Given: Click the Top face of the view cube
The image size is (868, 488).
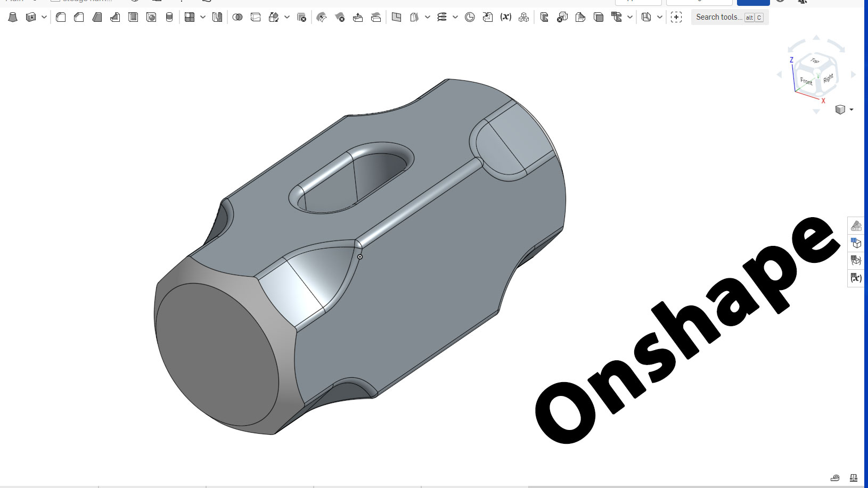Looking at the screenshot, I should click(x=815, y=61).
